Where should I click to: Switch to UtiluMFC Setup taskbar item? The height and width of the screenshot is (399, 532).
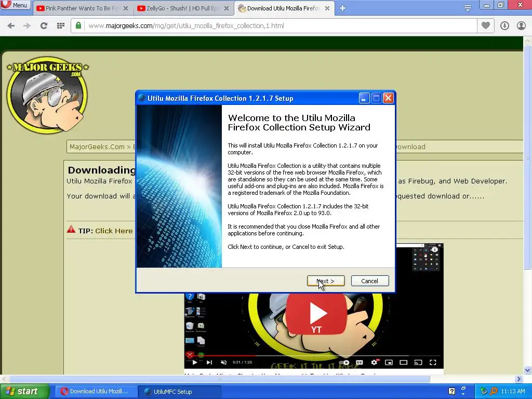[180, 392]
